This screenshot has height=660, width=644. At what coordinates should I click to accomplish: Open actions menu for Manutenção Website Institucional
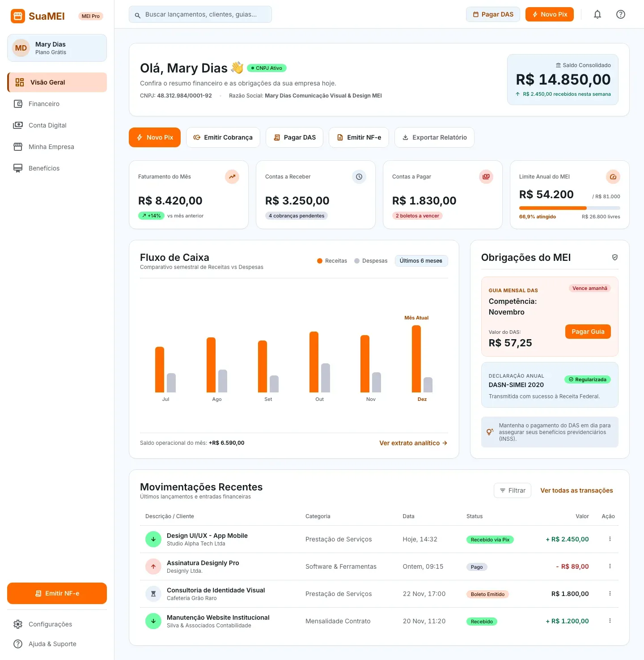(x=610, y=621)
